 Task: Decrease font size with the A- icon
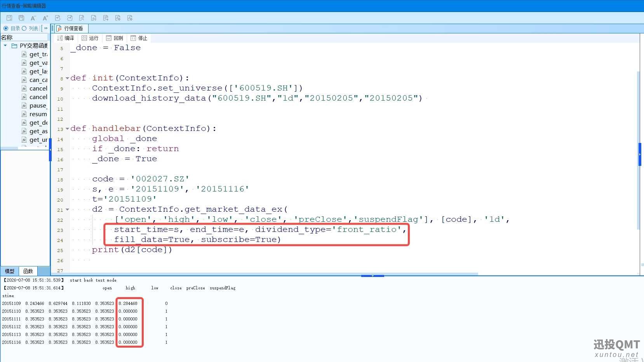[x=33, y=18]
